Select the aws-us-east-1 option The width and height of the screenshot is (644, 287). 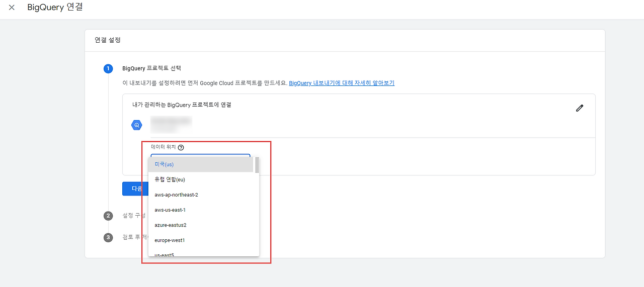coord(201,210)
